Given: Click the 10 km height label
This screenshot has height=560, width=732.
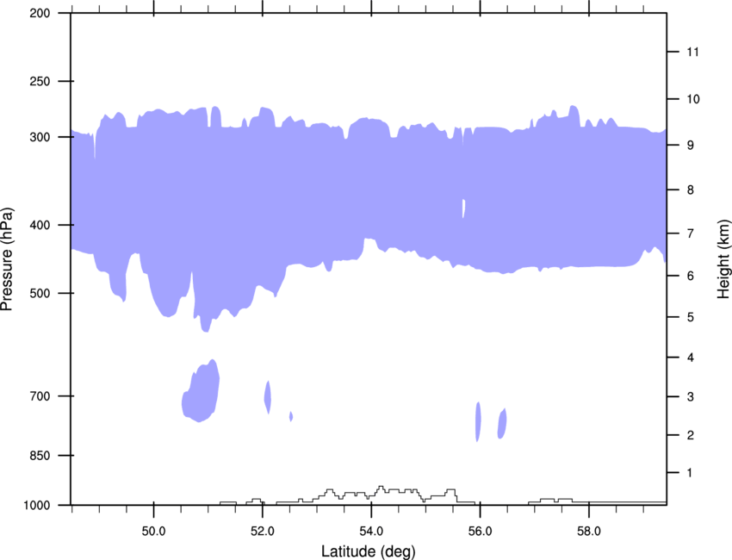Looking at the screenshot, I should click(x=692, y=99).
